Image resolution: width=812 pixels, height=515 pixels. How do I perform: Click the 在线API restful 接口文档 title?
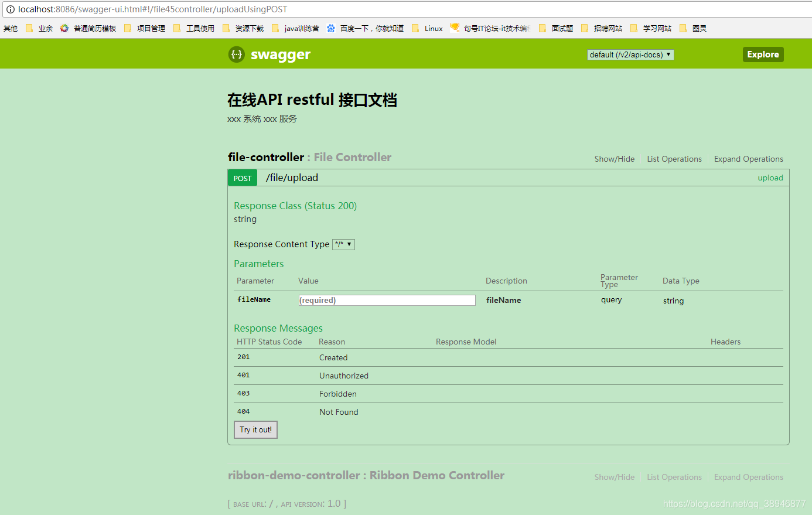[x=312, y=100]
